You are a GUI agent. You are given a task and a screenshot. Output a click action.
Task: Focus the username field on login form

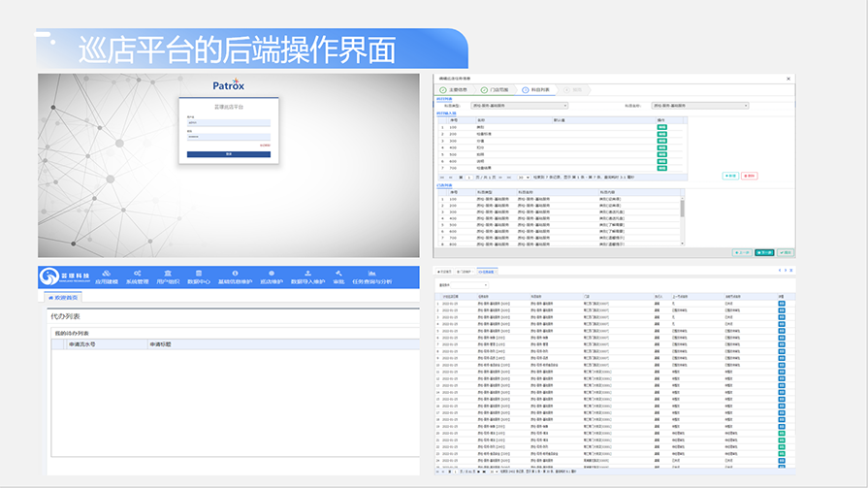tap(229, 122)
